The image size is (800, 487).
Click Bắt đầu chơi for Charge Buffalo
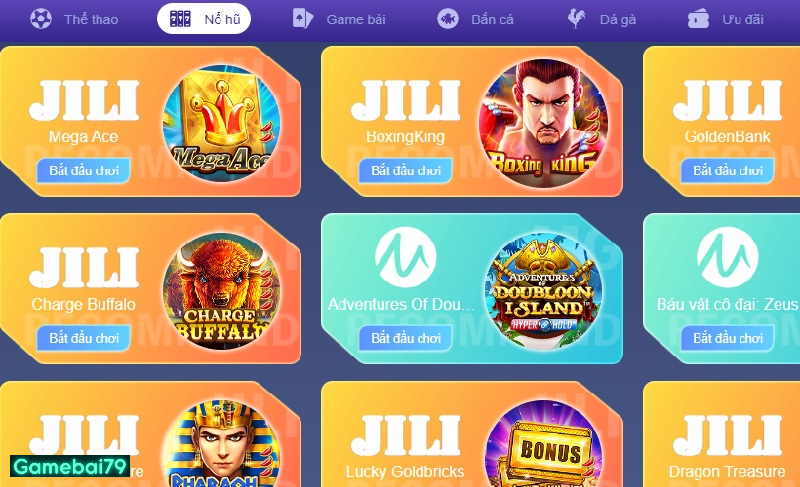[84, 338]
